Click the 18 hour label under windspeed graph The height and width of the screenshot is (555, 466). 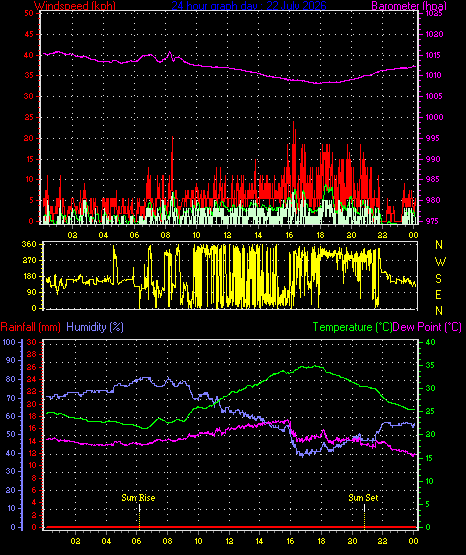(x=320, y=235)
